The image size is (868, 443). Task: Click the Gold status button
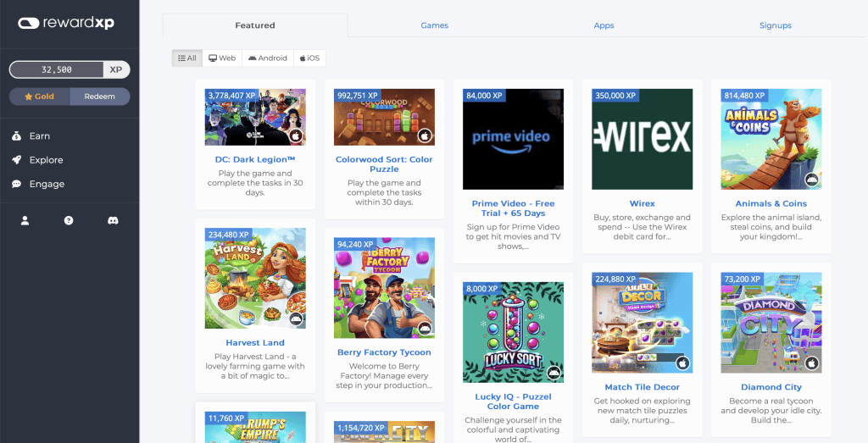39,97
